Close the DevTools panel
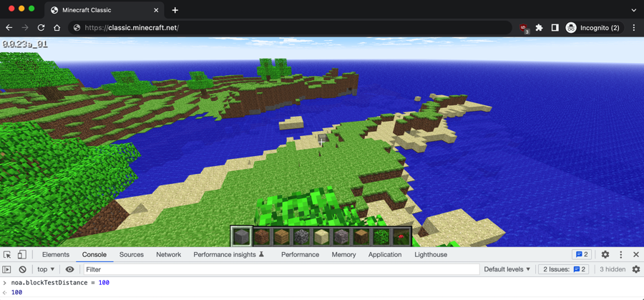644x300 pixels. coord(636,254)
